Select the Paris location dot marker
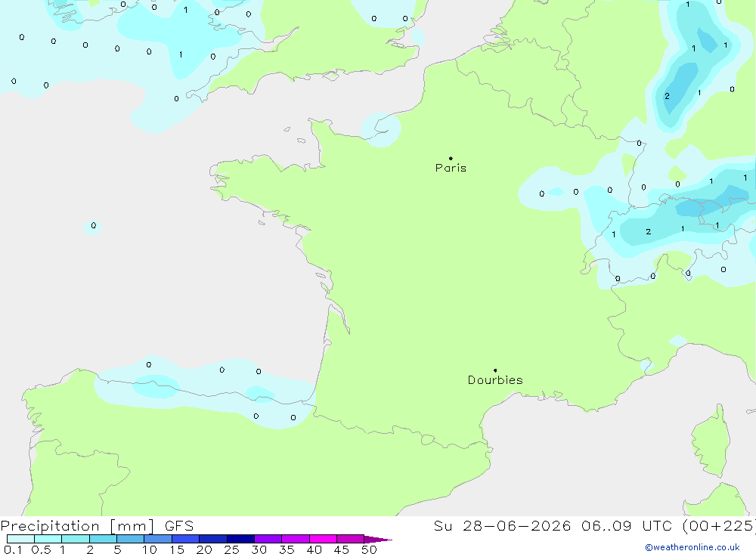The height and width of the screenshot is (554, 756). click(x=451, y=158)
